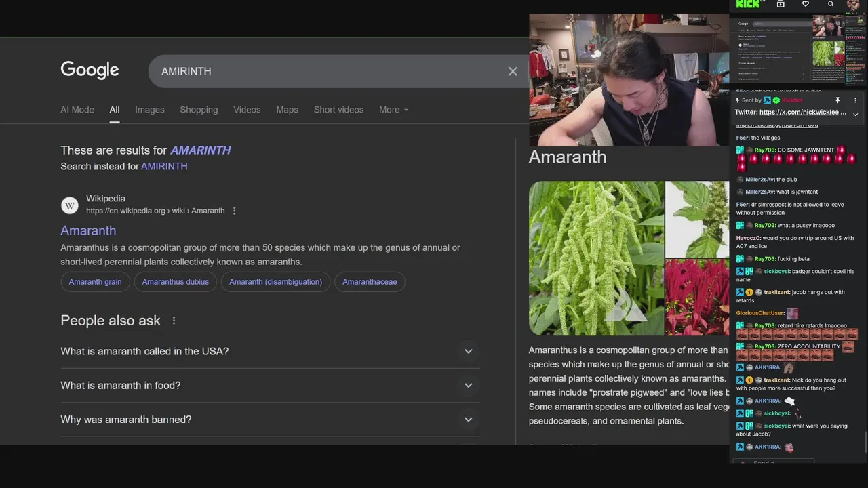The image size is (868, 488).
Task: Switch to the Videos tab
Action: [x=247, y=110]
